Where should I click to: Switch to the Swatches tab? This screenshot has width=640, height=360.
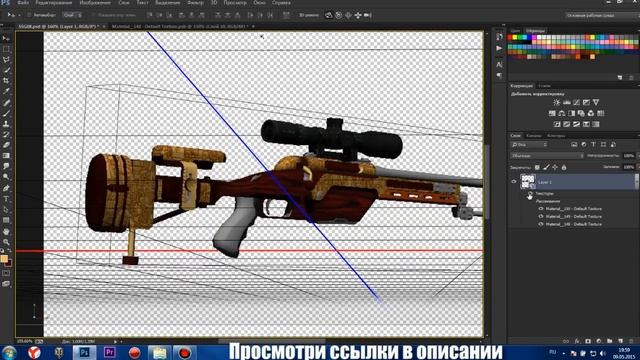tap(535, 31)
